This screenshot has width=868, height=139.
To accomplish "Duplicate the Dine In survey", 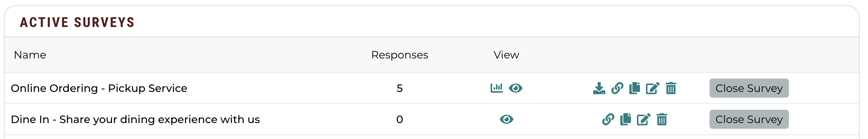I will tap(626, 119).
